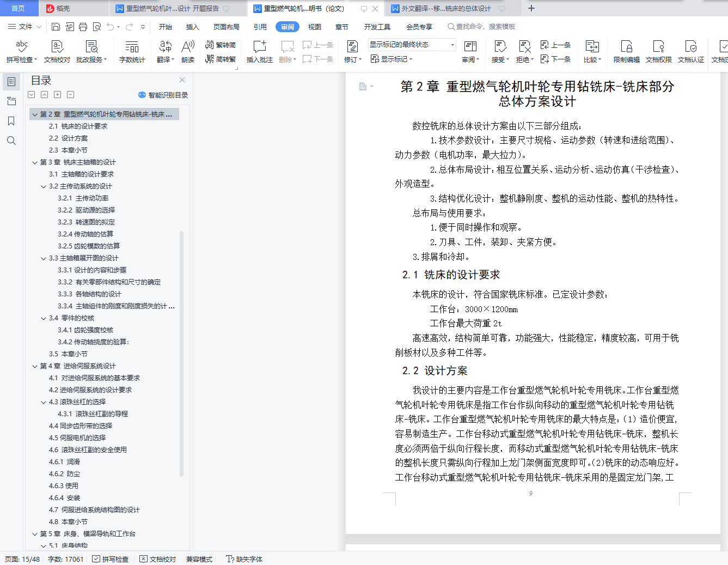Convert text with 繁转简

(x=221, y=45)
